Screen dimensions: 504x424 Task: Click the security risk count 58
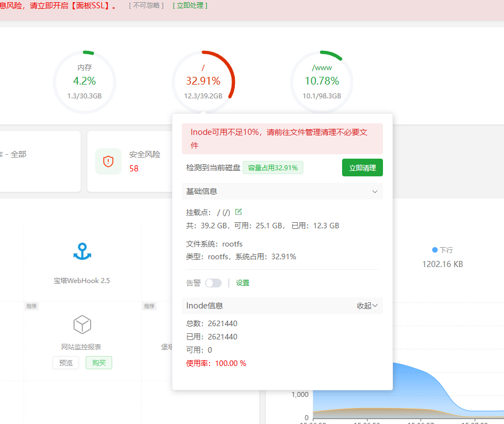coord(134,169)
